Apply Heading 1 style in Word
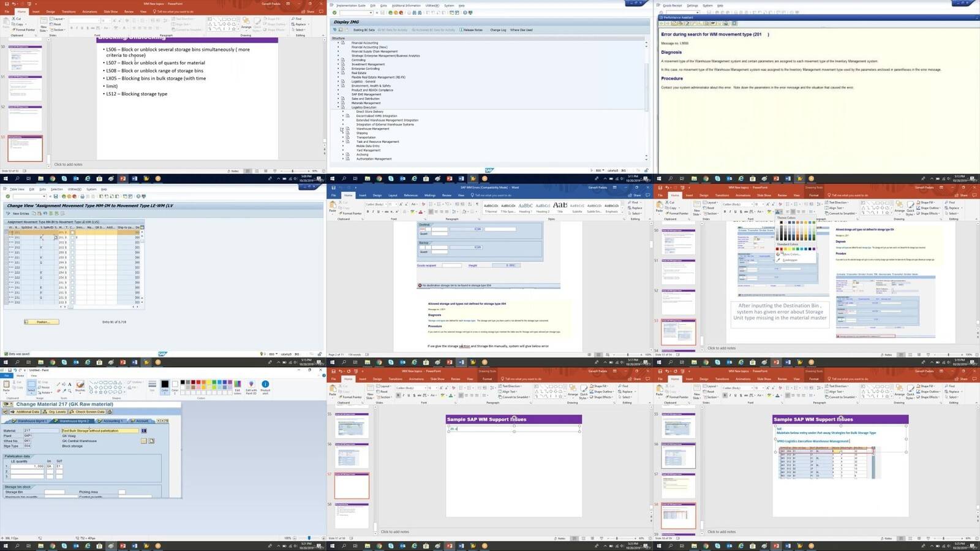Viewport: 980px width, 551px height. 525,207
